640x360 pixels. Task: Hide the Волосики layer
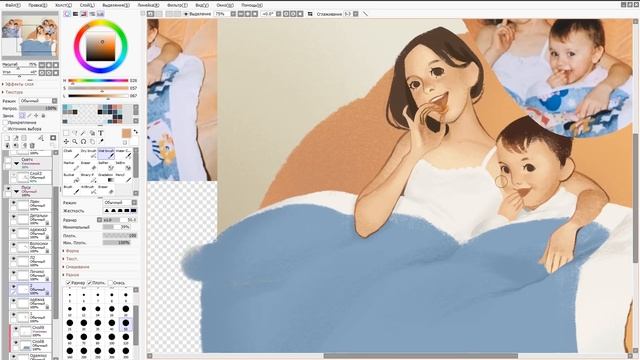tap(13, 245)
